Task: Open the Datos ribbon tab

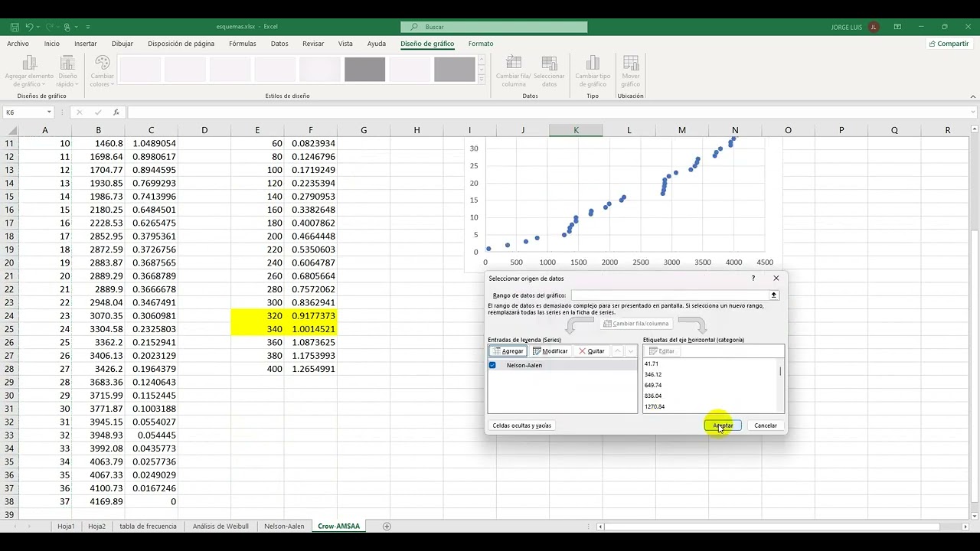Action: [x=279, y=44]
